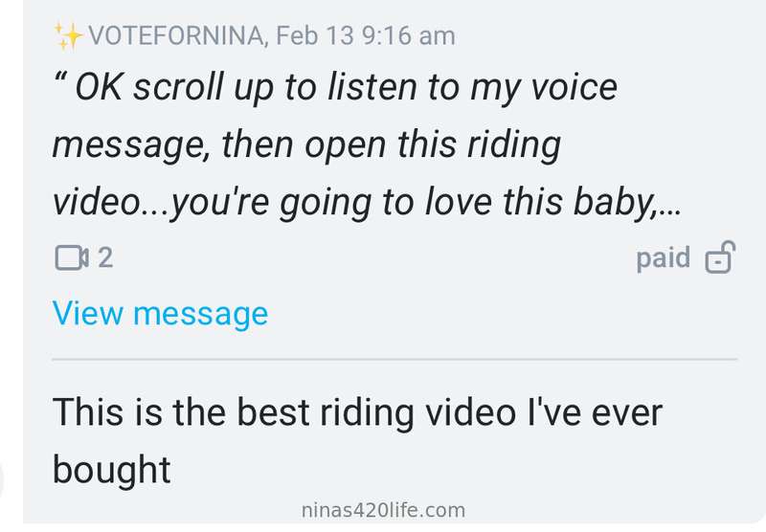Click the ninas420life.com watermark
Image resolution: width=766 pixels, height=532 pixels.
[x=384, y=511]
